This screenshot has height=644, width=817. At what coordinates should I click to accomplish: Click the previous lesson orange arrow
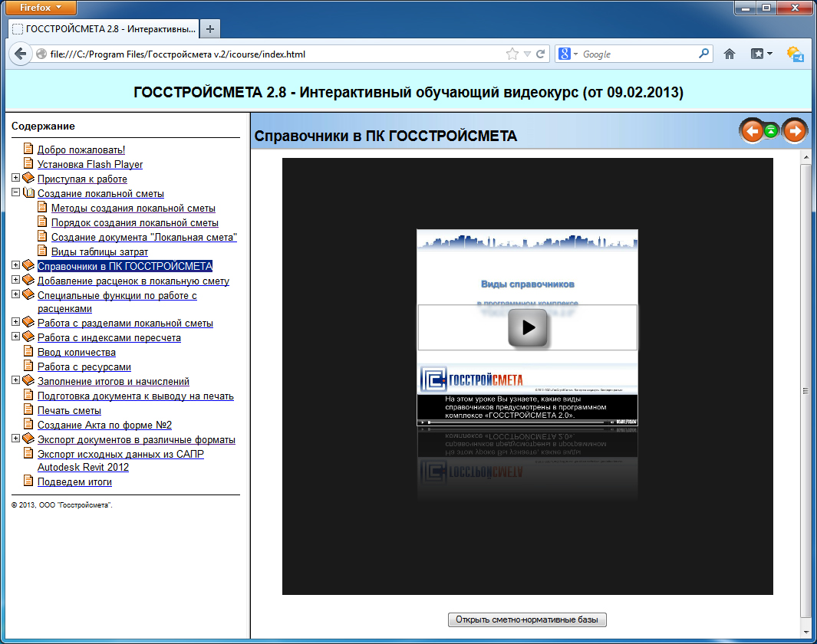tap(752, 130)
